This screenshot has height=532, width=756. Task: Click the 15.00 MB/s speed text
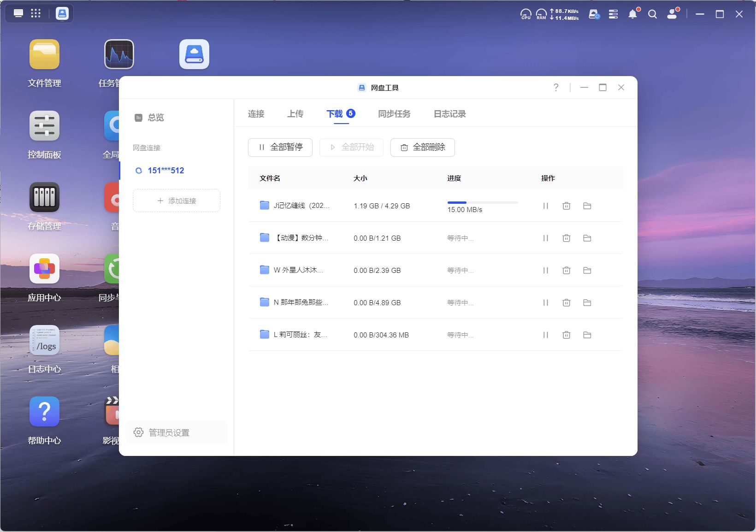point(465,210)
